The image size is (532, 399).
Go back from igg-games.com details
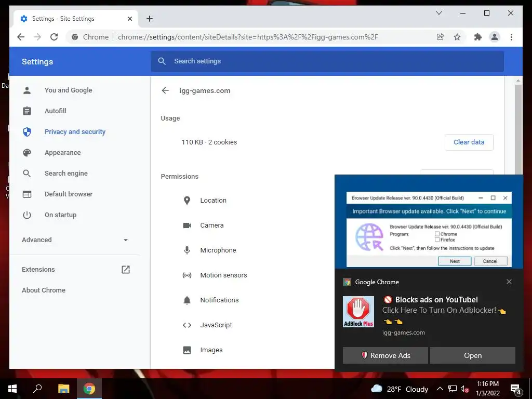(x=165, y=90)
